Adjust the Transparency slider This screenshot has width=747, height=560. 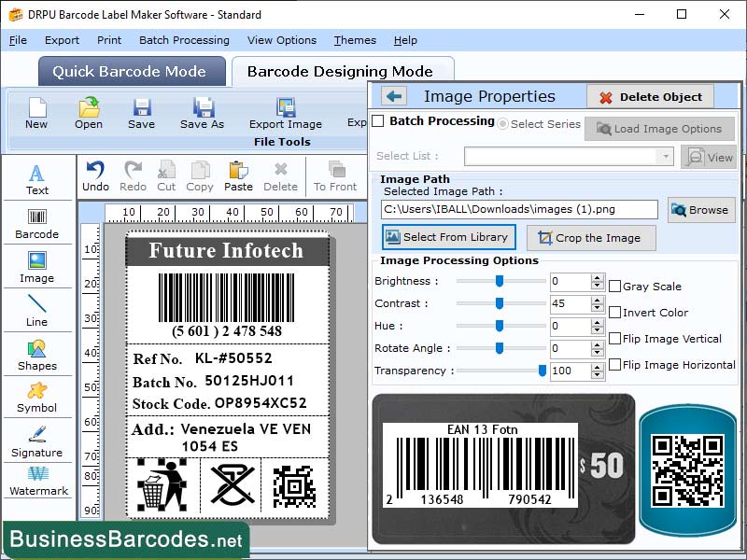pyautogui.click(x=540, y=371)
